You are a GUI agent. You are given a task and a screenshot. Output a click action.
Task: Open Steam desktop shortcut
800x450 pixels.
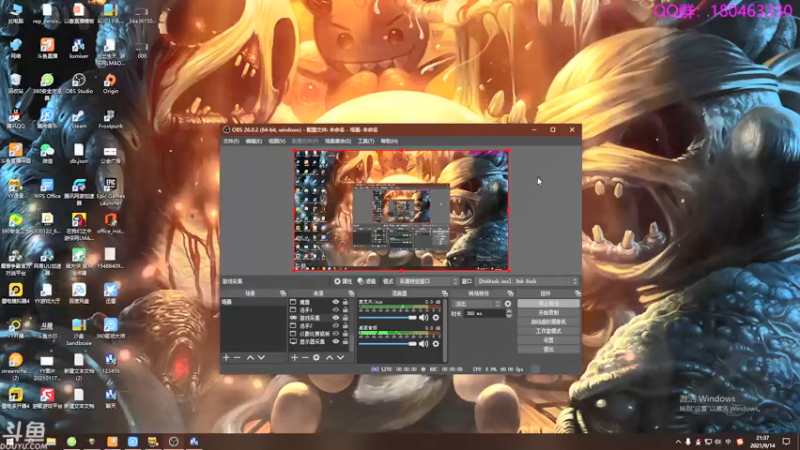pyautogui.click(x=79, y=119)
